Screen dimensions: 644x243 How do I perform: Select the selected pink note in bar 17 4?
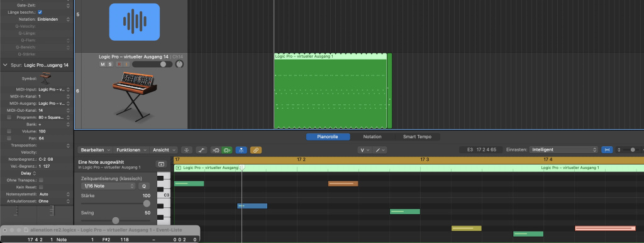click(605, 229)
